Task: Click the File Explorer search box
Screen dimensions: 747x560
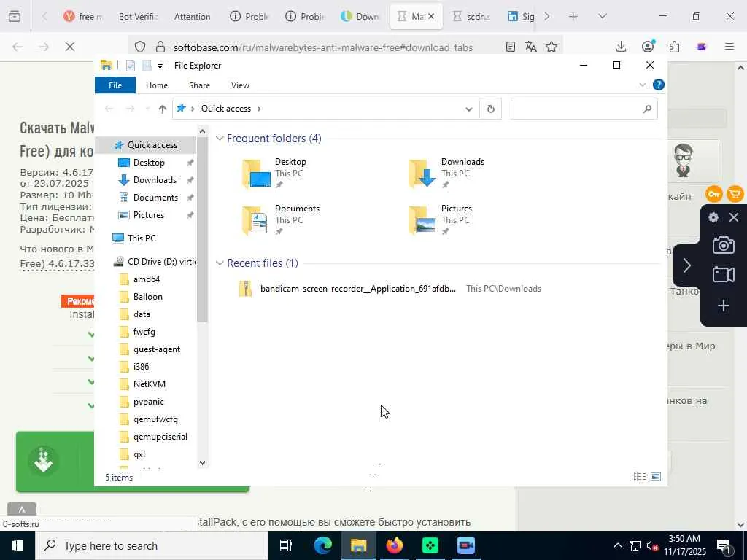Action: pos(584,109)
